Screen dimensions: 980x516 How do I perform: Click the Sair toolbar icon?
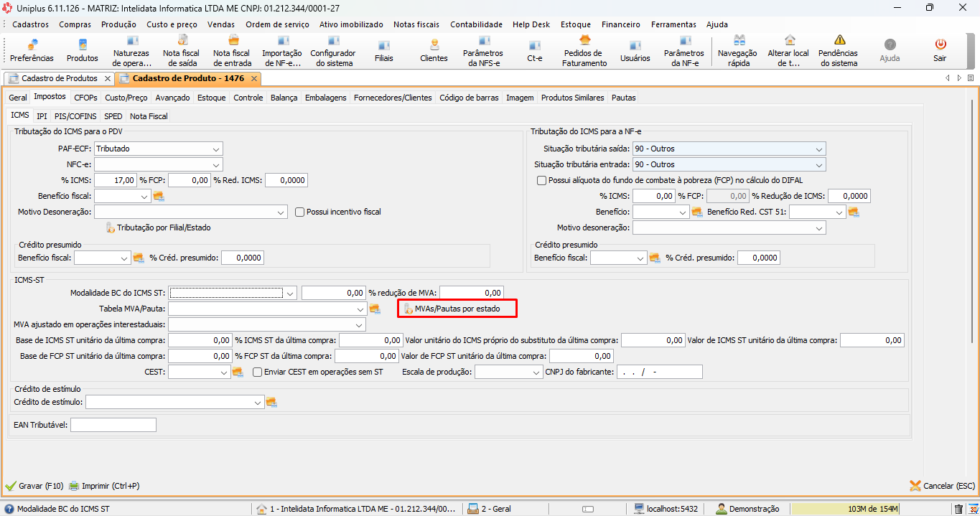pos(940,51)
